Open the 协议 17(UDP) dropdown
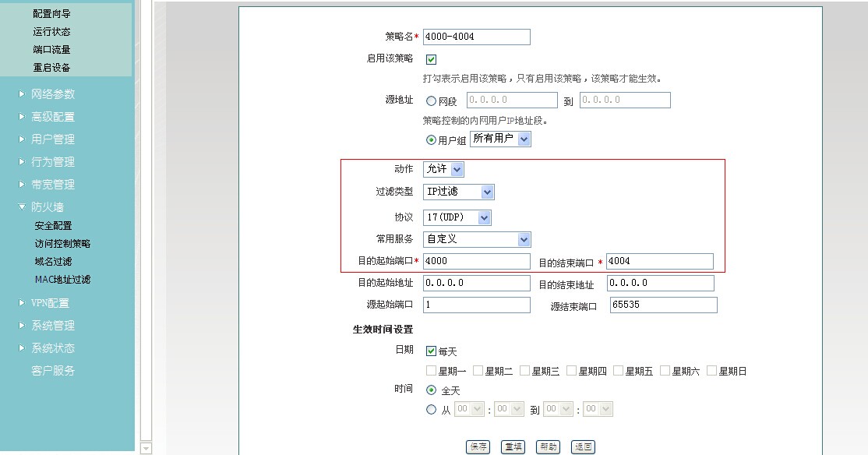The height and width of the screenshot is (455, 868). tap(457, 217)
